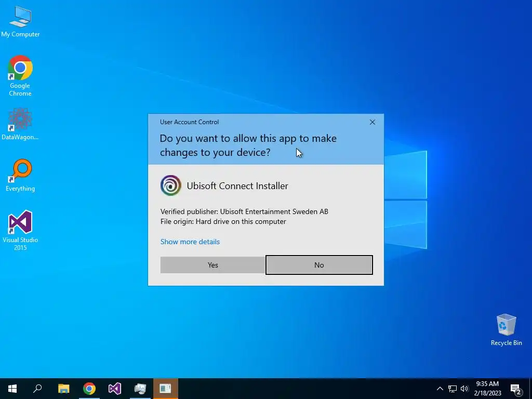Select the Everything search desktop shortcut

tap(20, 176)
